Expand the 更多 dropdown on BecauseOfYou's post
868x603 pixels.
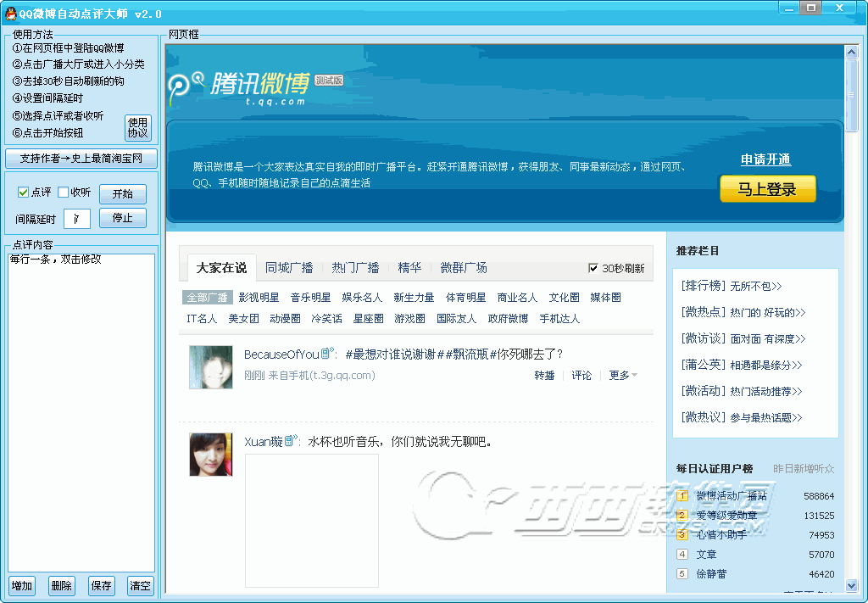623,376
